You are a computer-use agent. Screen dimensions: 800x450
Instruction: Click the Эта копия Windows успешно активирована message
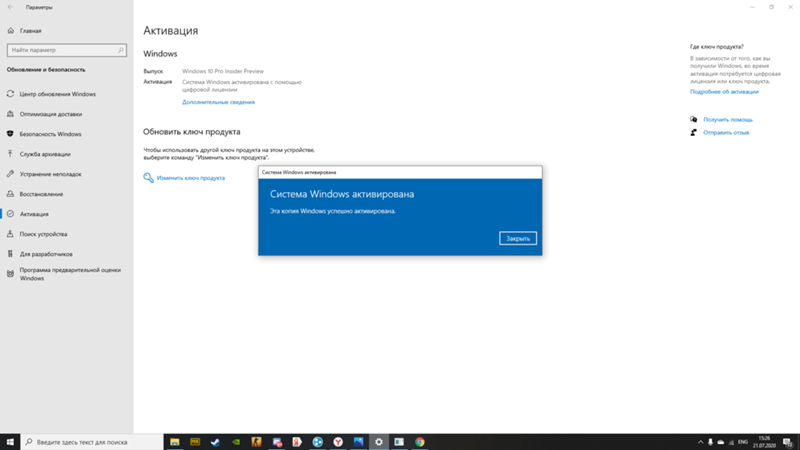pyautogui.click(x=333, y=211)
